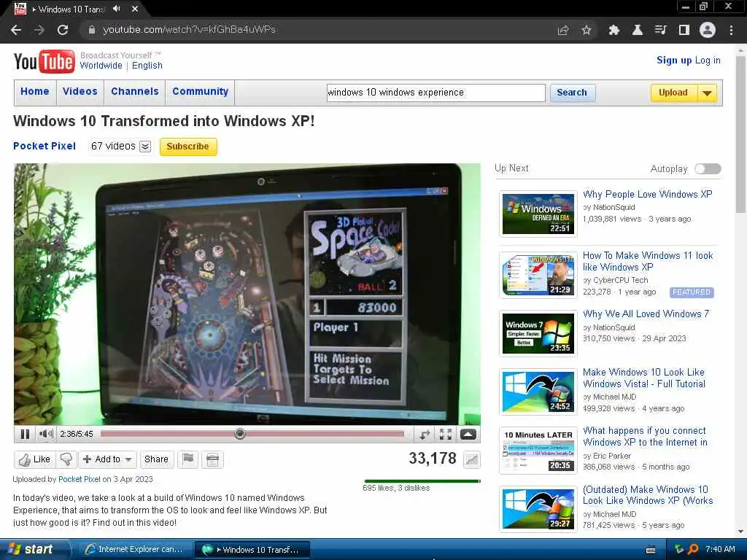Open the media control playlist icon
Image resolution: width=747 pixels, height=560 pixels.
coord(660,30)
